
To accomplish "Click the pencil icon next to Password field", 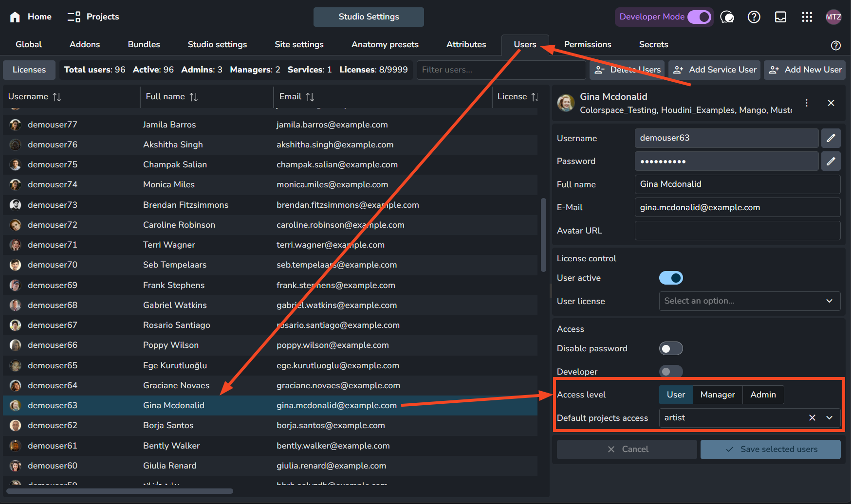I will point(831,161).
